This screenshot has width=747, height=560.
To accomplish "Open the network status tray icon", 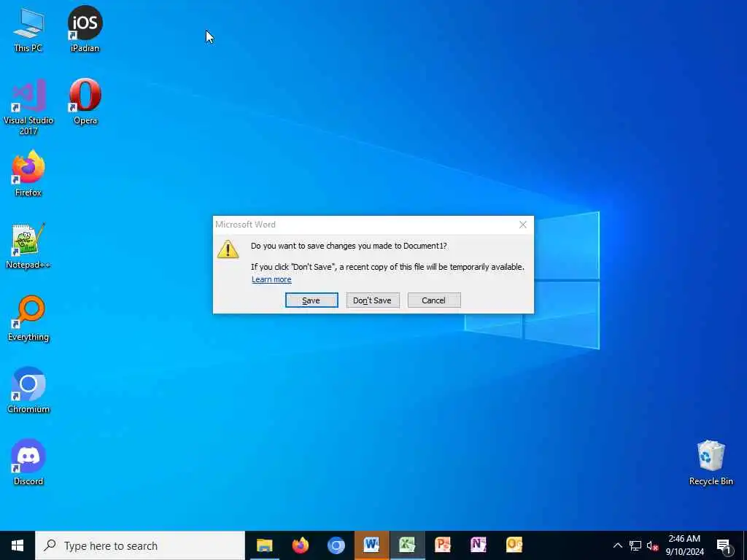I will click(635, 545).
